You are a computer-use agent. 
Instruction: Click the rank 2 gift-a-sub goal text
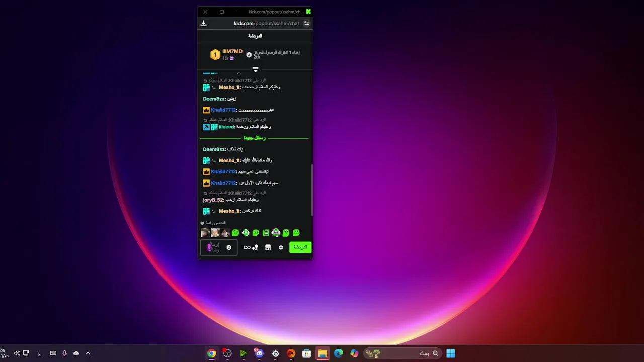[x=276, y=55]
